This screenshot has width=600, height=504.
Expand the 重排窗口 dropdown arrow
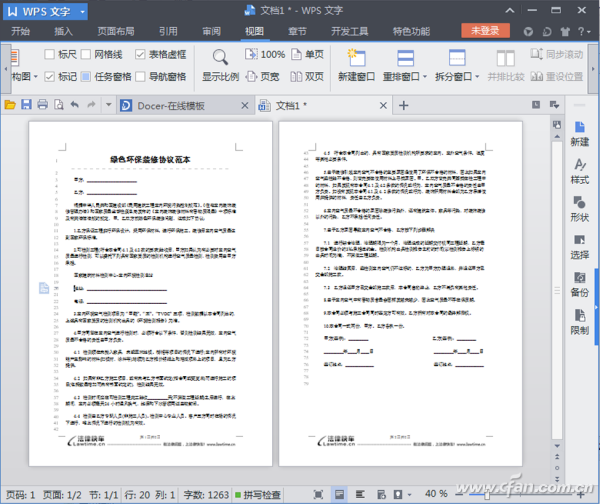(425, 77)
